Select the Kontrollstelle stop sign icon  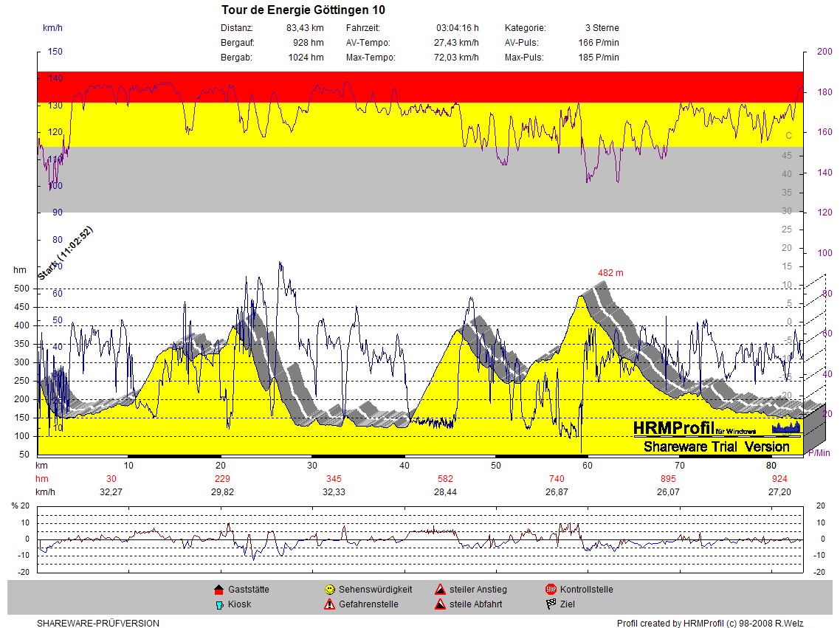coord(551,590)
